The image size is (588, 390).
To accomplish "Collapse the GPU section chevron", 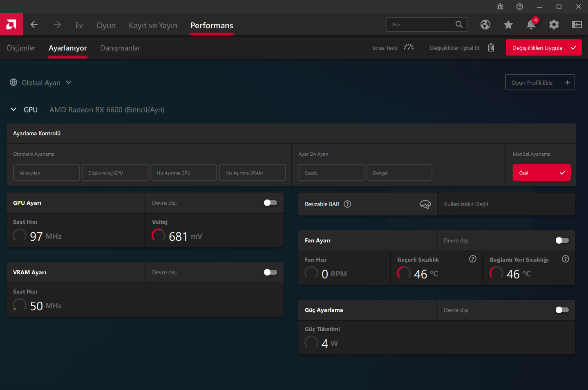I will [13, 110].
